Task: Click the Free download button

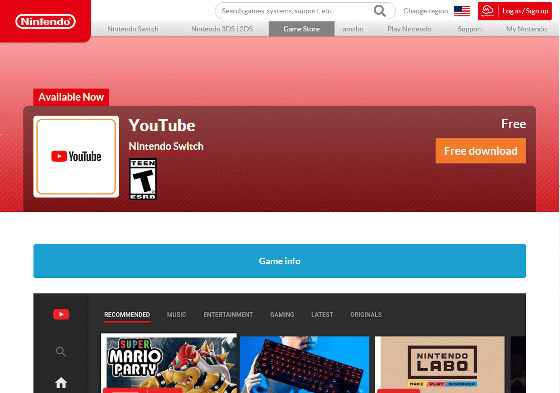Action: click(x=481, y=151)
